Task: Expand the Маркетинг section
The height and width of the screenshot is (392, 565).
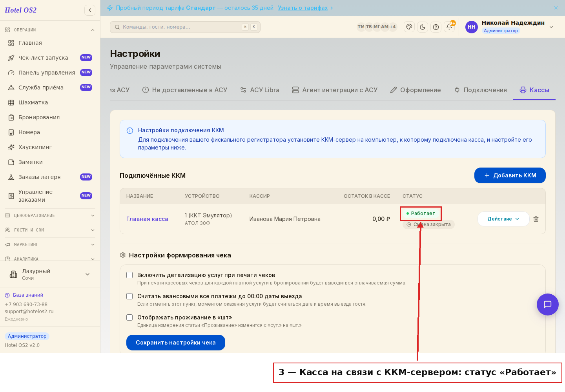Action: coord(50,244)
